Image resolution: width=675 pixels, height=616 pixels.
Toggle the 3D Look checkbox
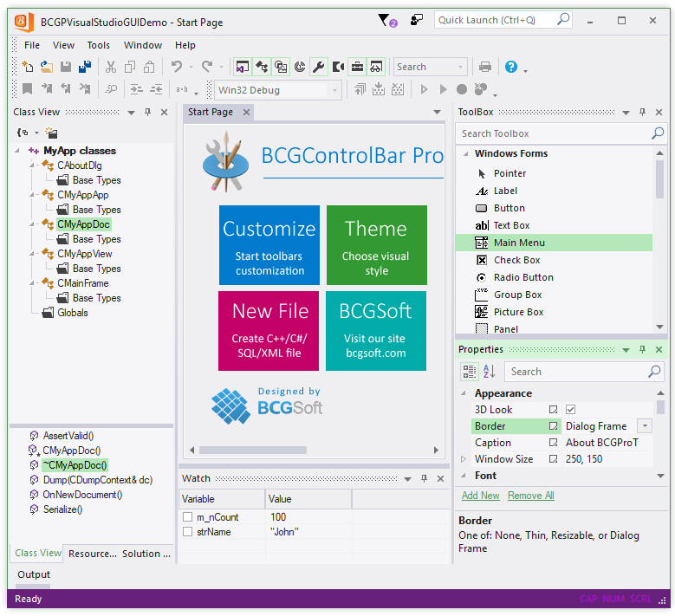click(x=570, y=410)
